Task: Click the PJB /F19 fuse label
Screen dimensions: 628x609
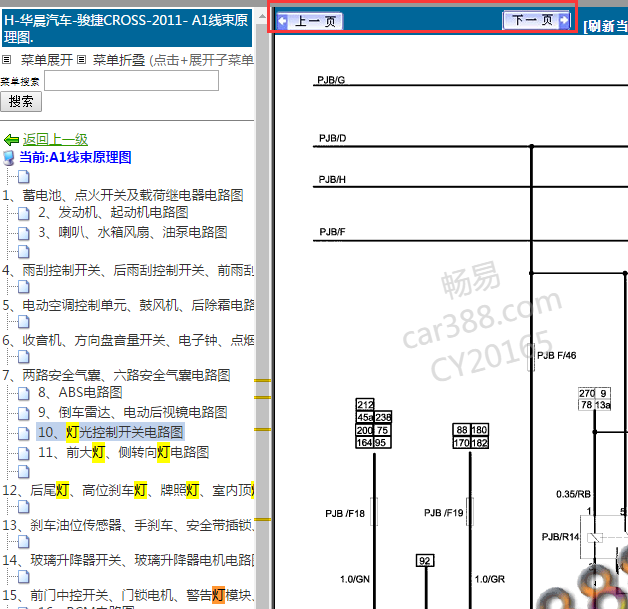Action: (443, 513)
